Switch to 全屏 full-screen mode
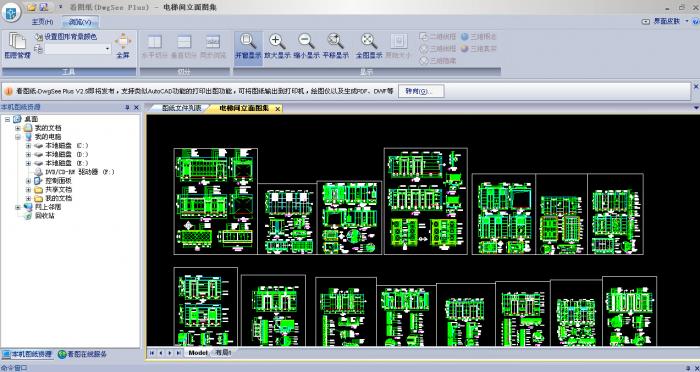Image resolution: width=700 pixels, height=372 pixels. pos(123,46)
